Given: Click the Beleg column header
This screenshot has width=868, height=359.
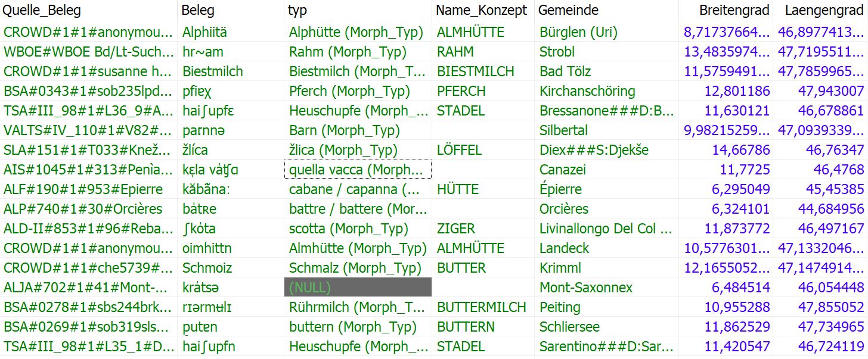Looking at the screenshot, I should pos(198,11).
